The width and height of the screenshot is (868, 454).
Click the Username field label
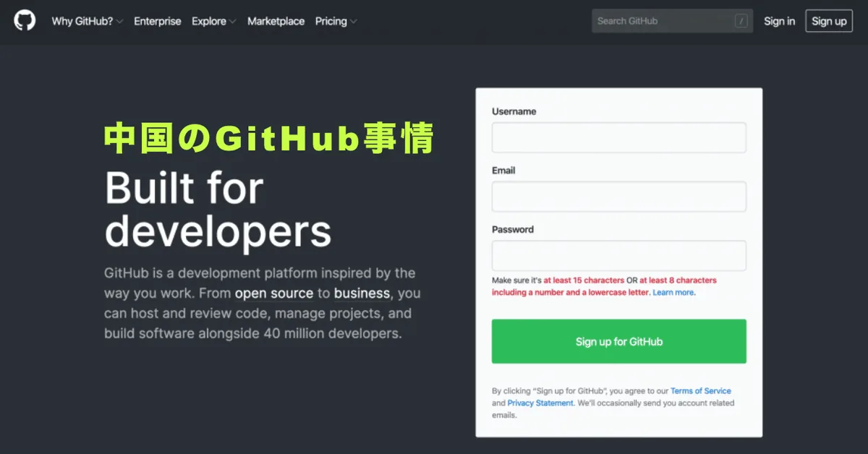(514, 111)
